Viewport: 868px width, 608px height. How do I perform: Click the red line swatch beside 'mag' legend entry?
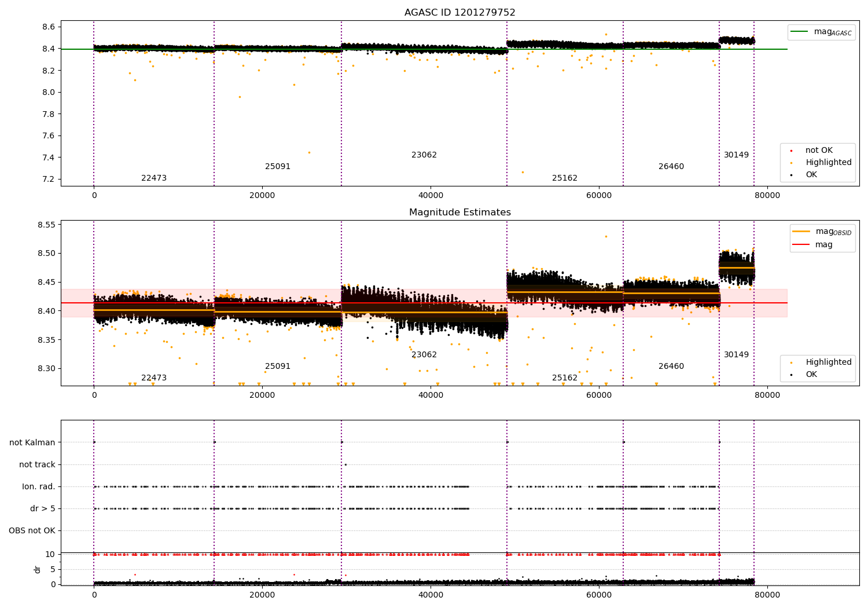(801, 245)
